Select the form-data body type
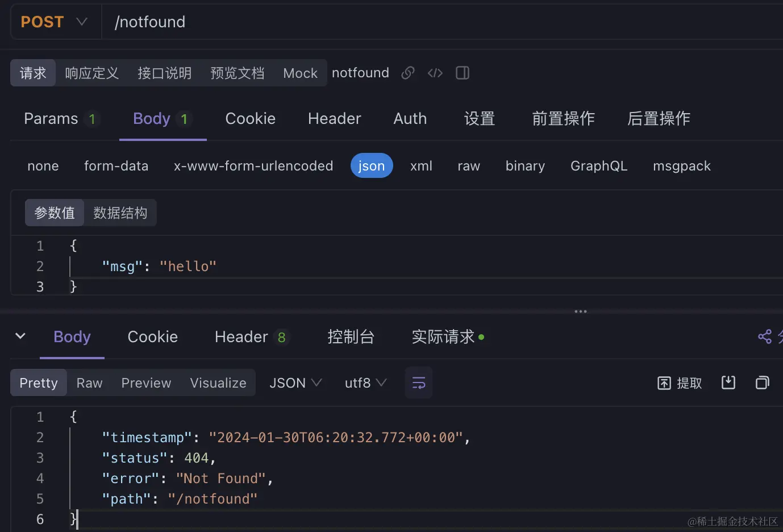The width and height of the screenshot is (783, 532). [116, 166]
